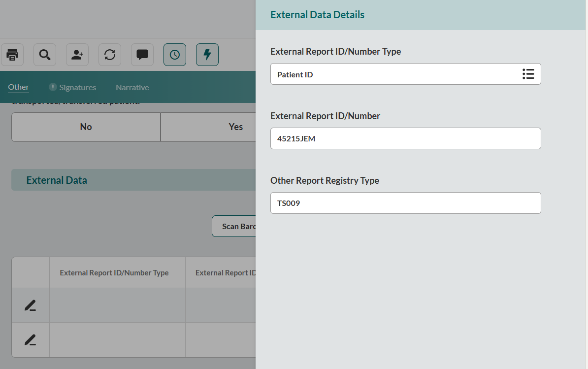
Task: Click External Report ID/Number Type column header
Action: (x=114, y=273)
